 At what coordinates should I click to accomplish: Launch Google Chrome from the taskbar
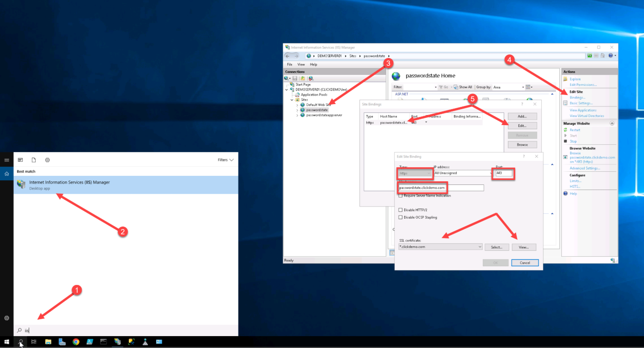(x=76, y=342)
